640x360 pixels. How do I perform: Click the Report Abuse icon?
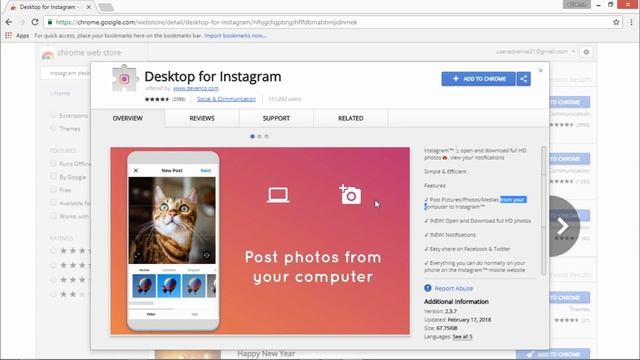(427, 288)
